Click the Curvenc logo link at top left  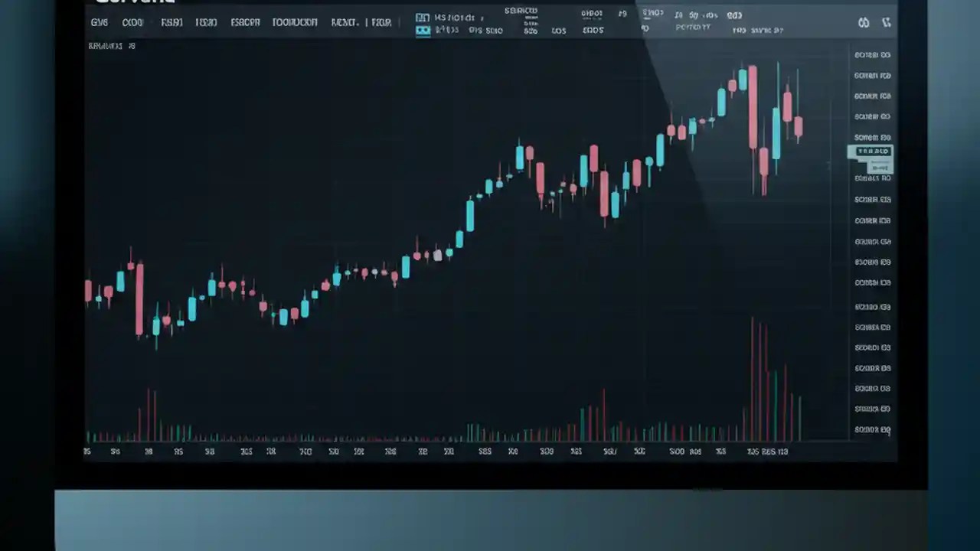click(x=134, y=4)
